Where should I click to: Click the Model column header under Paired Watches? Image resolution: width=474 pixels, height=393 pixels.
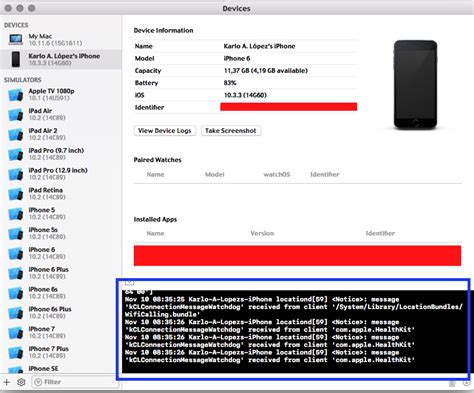pyautogui.click(x=215, y=174)
